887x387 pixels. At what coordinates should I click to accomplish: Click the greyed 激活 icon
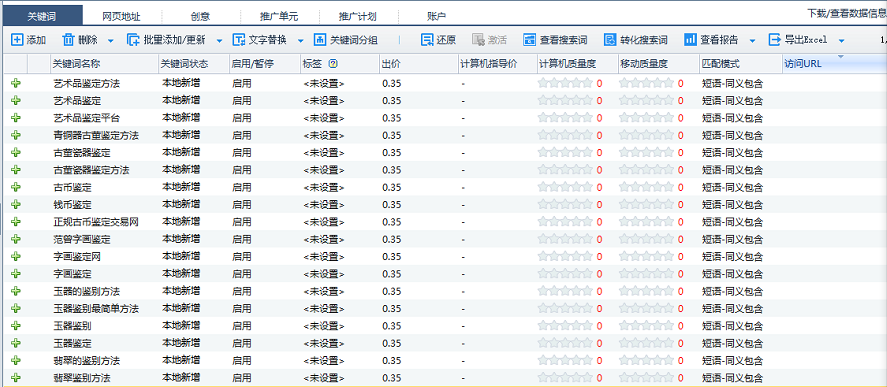tap(479, 40)
